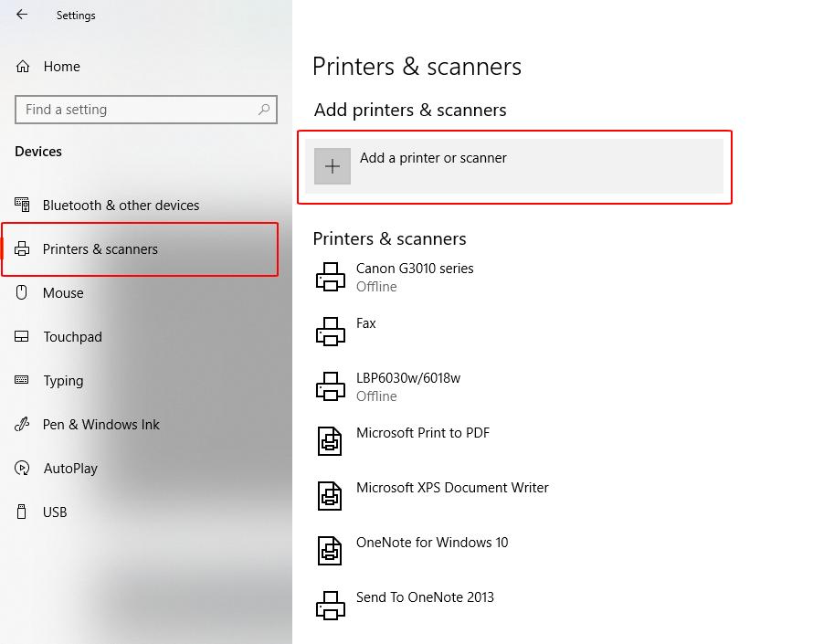Image resolution: width=834 pixels, height=644 pixels.
Task: Click the Touchpad icon in sidebar
Action: [x=21, y=337]
